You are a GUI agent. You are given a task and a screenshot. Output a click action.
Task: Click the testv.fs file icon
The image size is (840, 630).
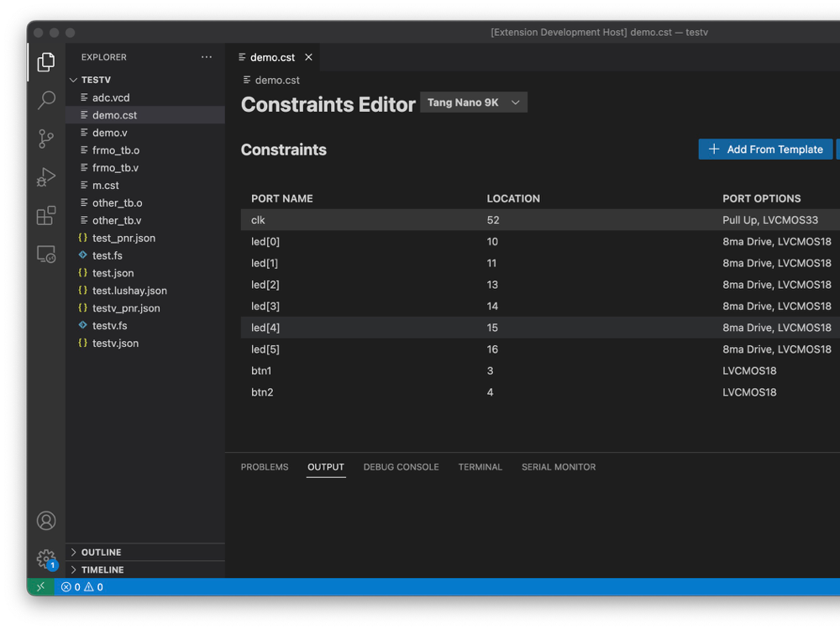click(82, 325)
